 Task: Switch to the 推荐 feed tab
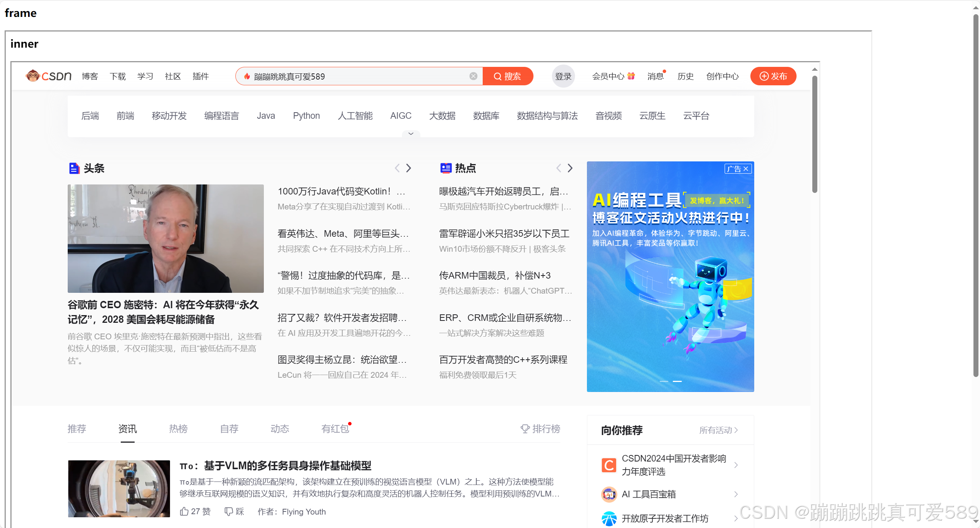tap(77, 429)
